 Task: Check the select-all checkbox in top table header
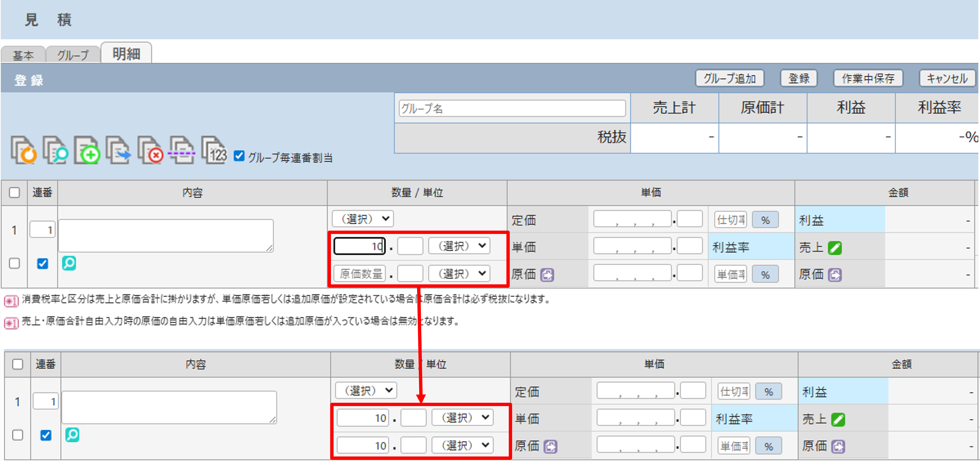click(15, 193)
